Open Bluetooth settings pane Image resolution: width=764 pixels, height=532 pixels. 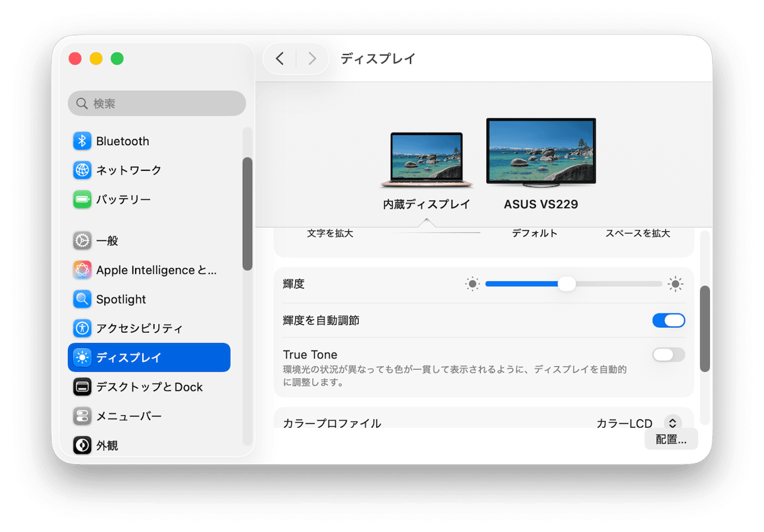pos(149,141)
